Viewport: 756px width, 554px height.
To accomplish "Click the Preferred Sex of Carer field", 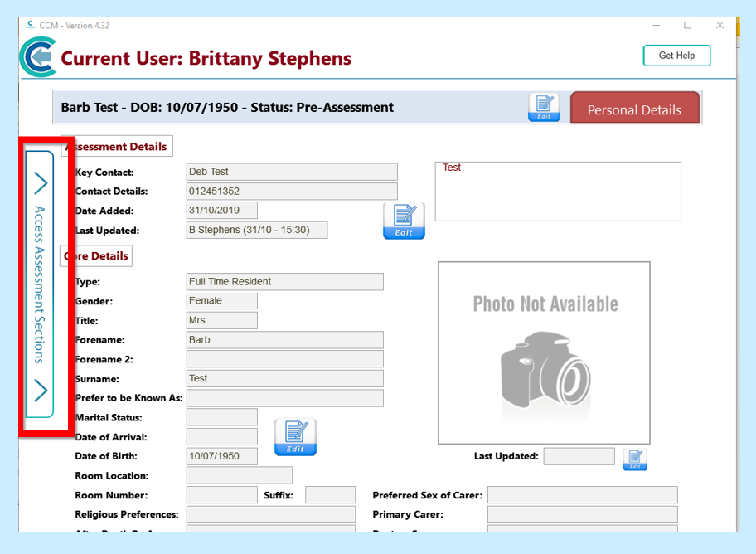I will (x=582, y=495).
